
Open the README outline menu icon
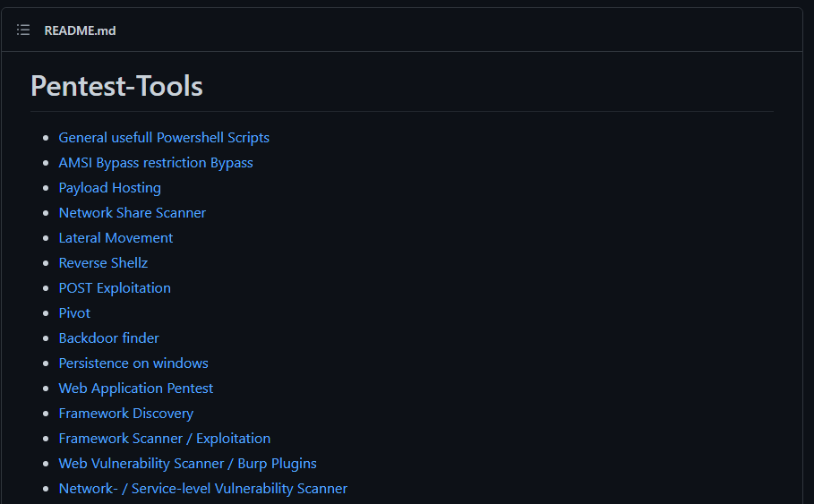point(23,30)
